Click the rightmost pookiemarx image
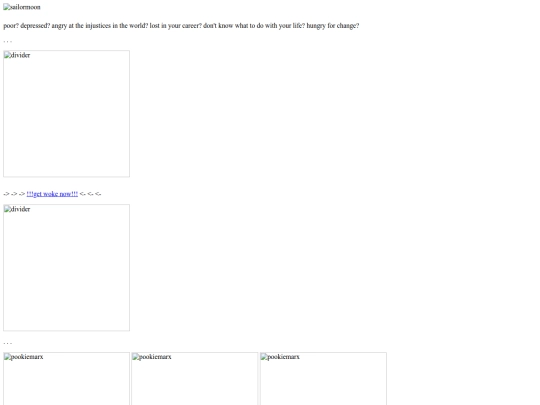The height and width of the screenshot is (405, 540). (x=323, y=378)
